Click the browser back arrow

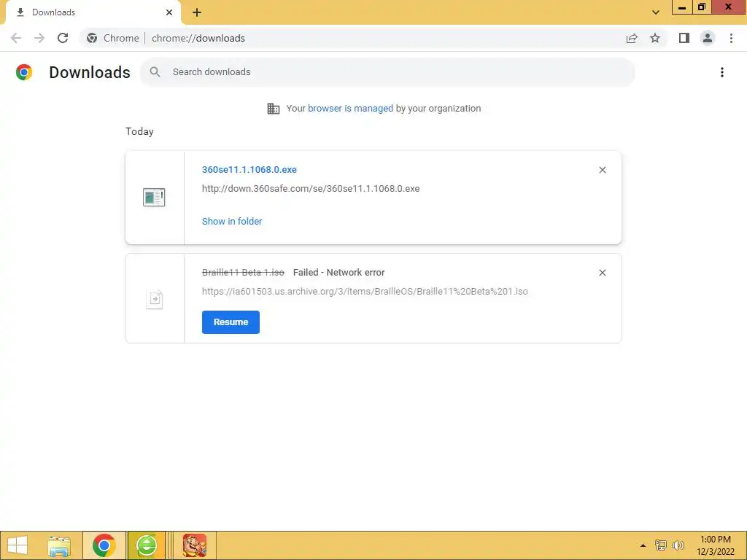(x=16, y=38)
